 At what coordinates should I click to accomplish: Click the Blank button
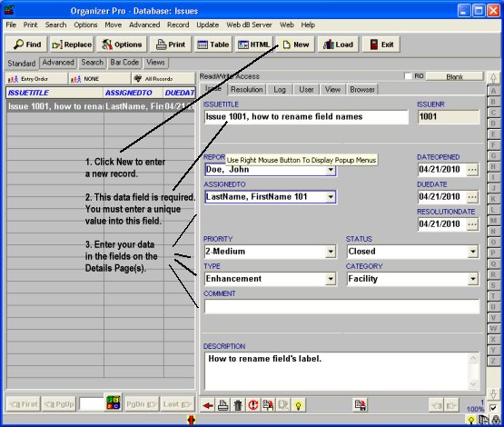coord(454,76)
